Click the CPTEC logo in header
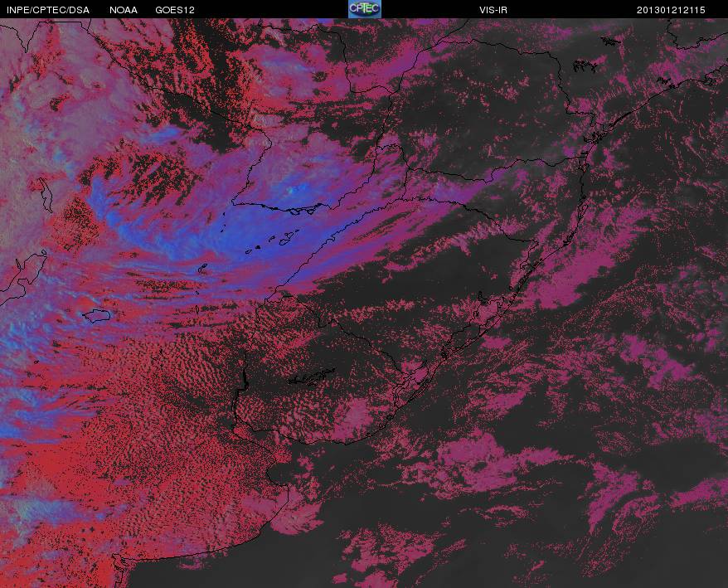The height and width of the screenshot is (588, 728). click(365, 9)
